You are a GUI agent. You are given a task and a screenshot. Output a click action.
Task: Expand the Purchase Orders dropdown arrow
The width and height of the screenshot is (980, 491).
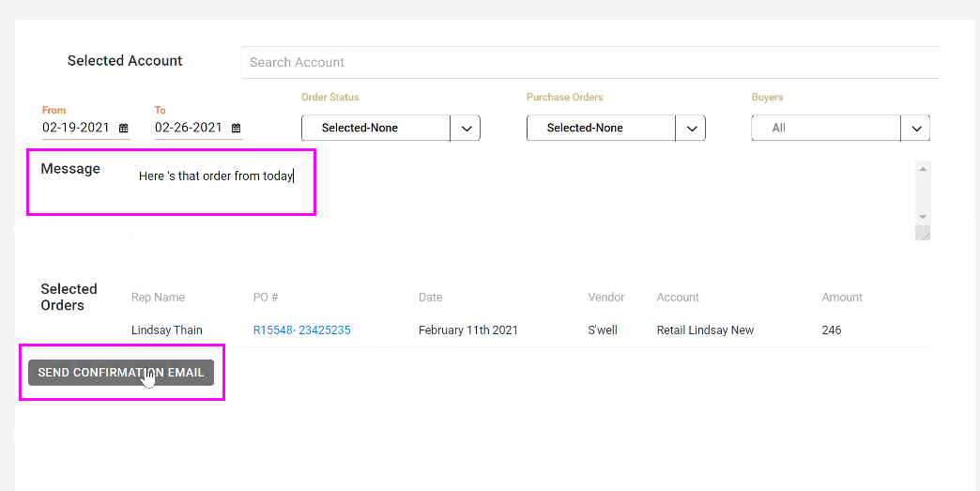click(x=691, y=129)
